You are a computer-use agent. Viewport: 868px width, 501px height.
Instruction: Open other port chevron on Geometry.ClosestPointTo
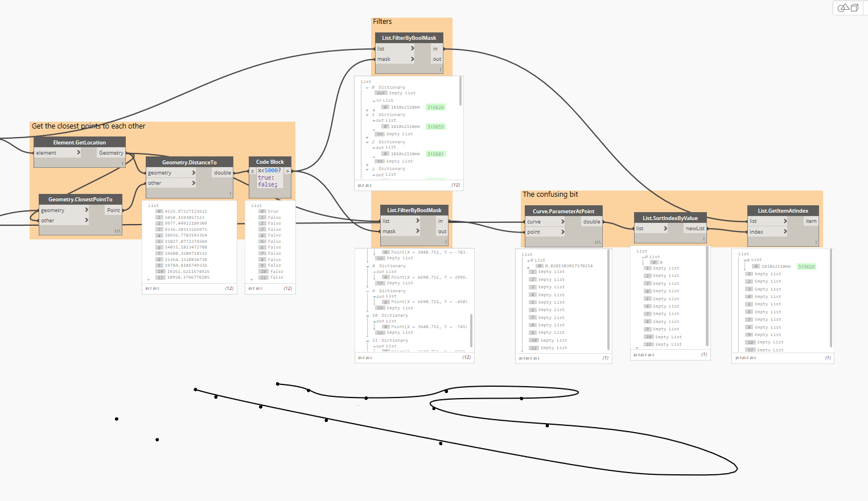click(x=87, y=220)
